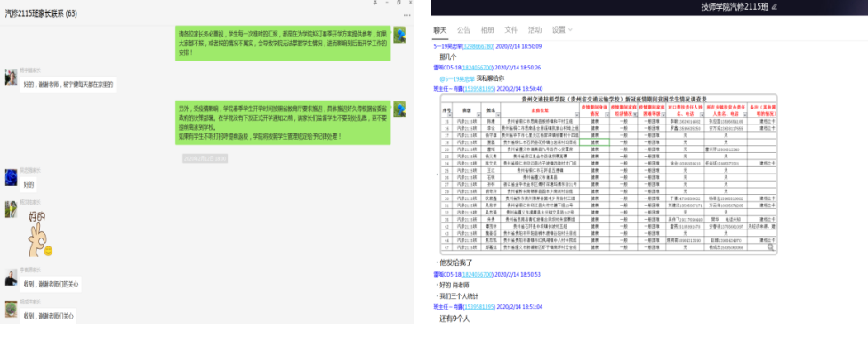Select the 那几个 message
Screen dimensions: 868x339
(448, 57)
